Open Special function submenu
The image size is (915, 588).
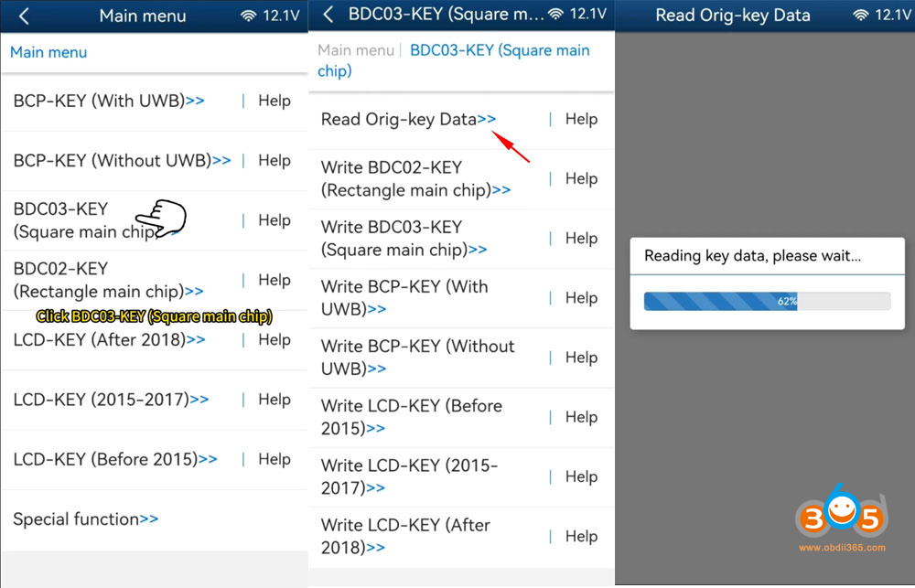click(85, 519)
